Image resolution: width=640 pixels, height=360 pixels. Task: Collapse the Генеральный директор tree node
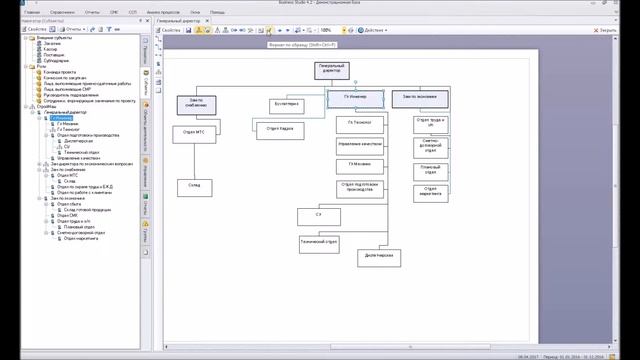click(33, 112)
